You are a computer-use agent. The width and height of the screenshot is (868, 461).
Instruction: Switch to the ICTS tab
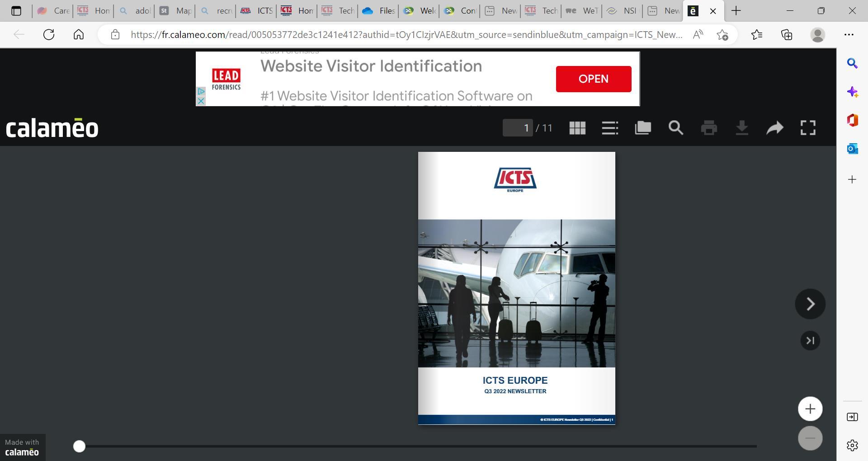[256, 11]
